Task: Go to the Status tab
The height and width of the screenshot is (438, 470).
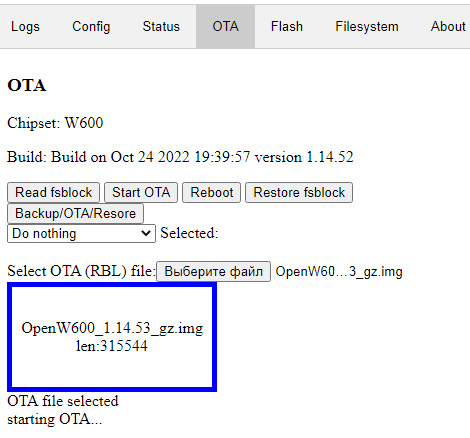Action: 161,27
